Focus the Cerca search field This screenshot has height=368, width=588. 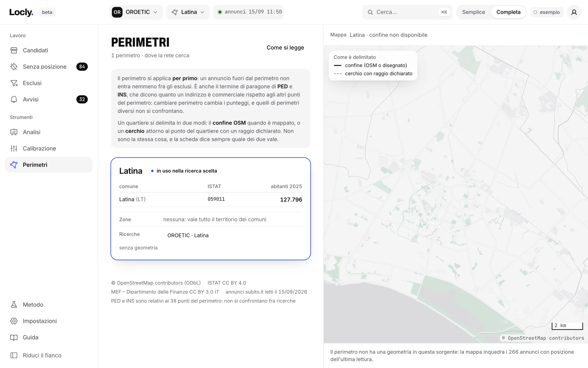pyautogui.click(x=407, y=12)
